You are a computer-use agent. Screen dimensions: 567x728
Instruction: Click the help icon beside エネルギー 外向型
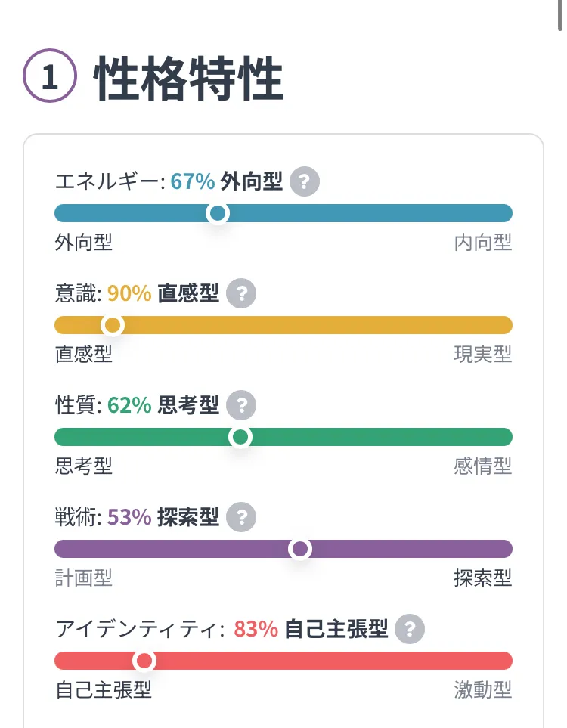(x=305, y=182)
